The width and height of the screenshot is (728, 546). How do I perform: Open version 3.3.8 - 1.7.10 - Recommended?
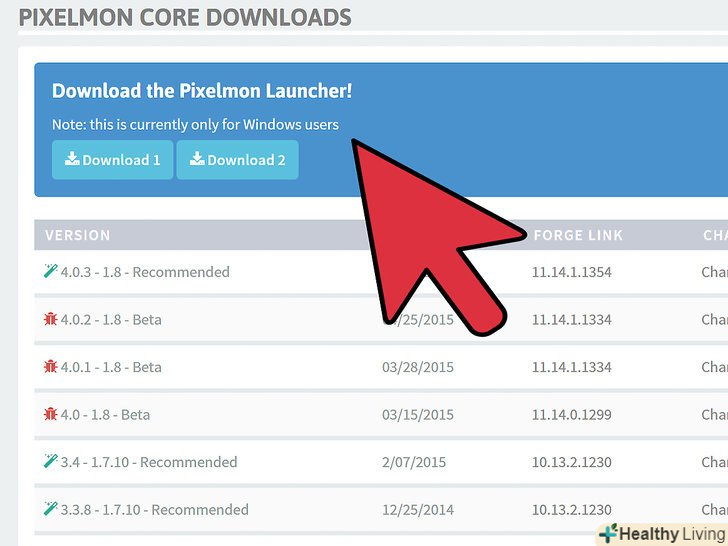155,510
